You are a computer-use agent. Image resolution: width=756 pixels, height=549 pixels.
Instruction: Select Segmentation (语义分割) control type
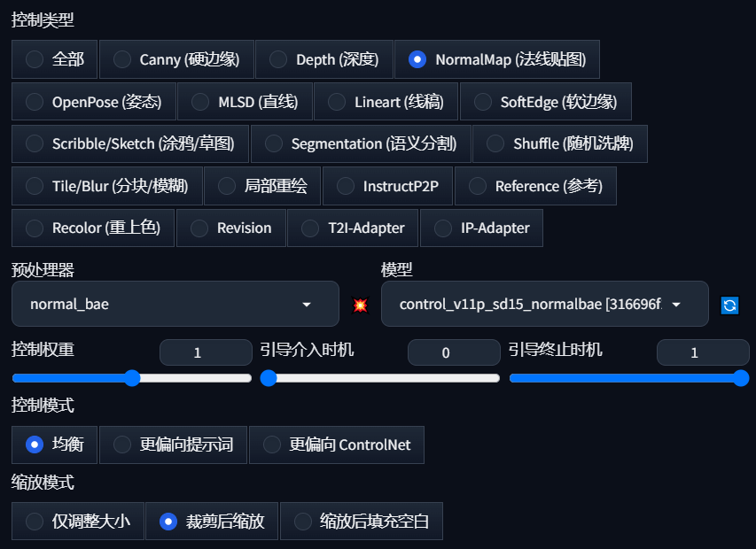click(361, 143)
